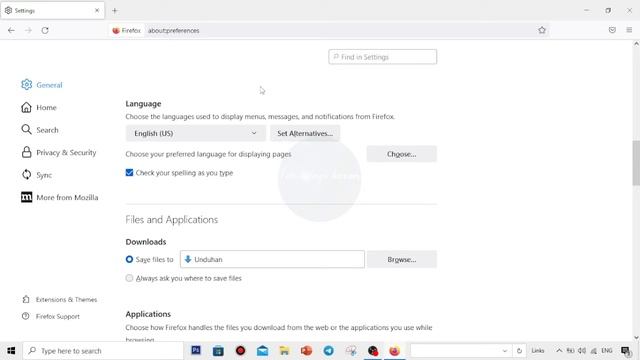The image size is (640, 360).
Task: Open the taskbar address dropdown arrow
Action: point(504,351)
